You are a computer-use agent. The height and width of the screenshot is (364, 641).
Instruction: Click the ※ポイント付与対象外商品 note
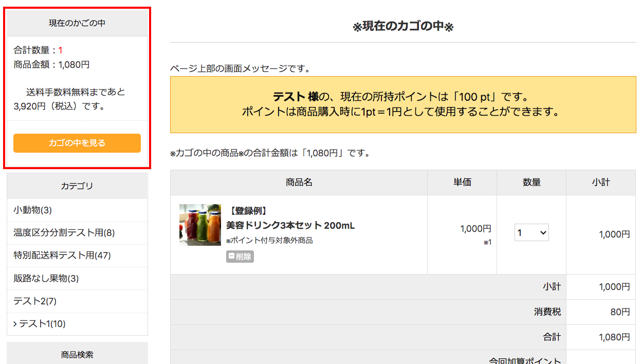[269, 240]
